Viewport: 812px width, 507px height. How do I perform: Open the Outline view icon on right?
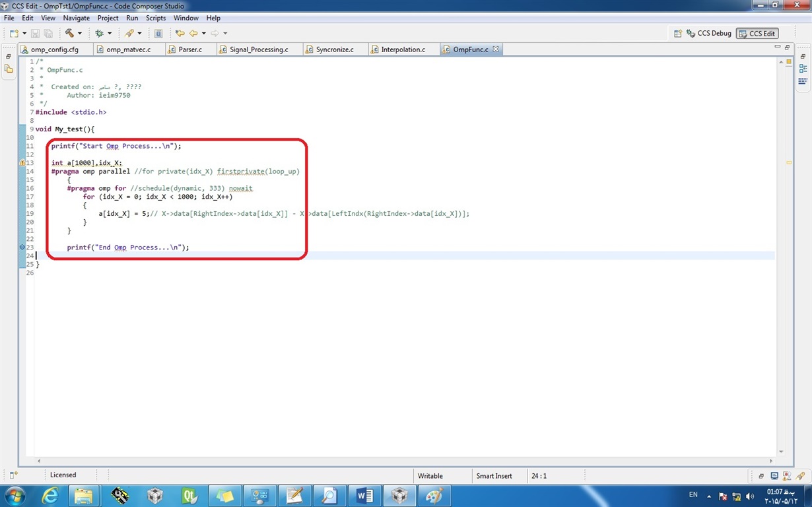[x=803, y=69]
